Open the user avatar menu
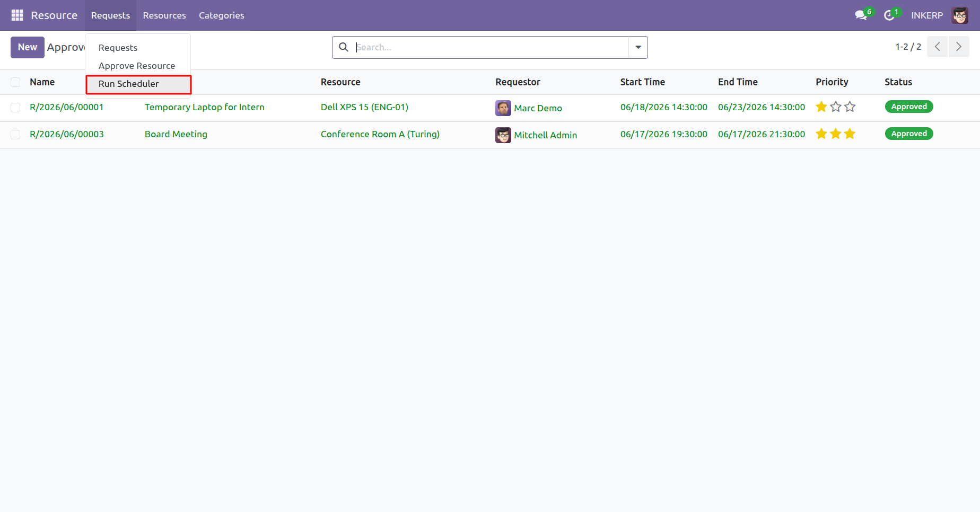This screenshot has width=980, height=512. pyautogui.click(x=960, y=15)
